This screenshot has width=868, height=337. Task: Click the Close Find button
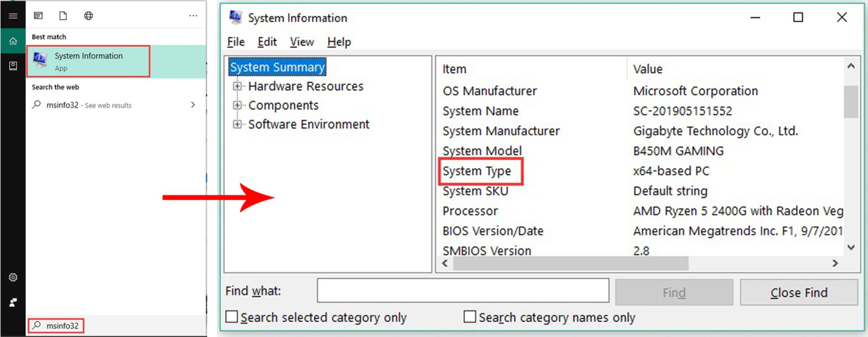tap(799, 292)
